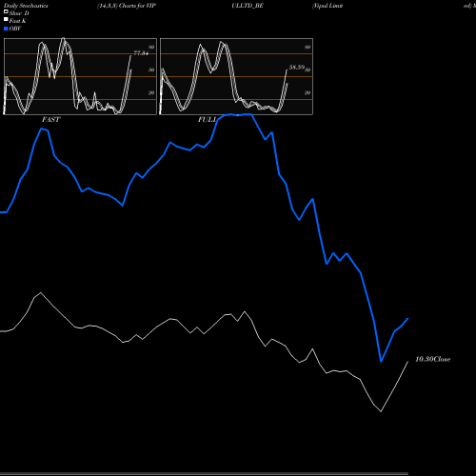Click the horizontal scrollbar at the bottom
The height and width of the screenshot is (476, 476).
pos(204,474)
